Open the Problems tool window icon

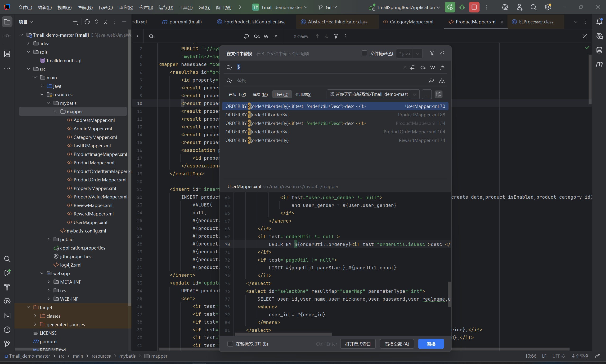click(x=7, y=330)
